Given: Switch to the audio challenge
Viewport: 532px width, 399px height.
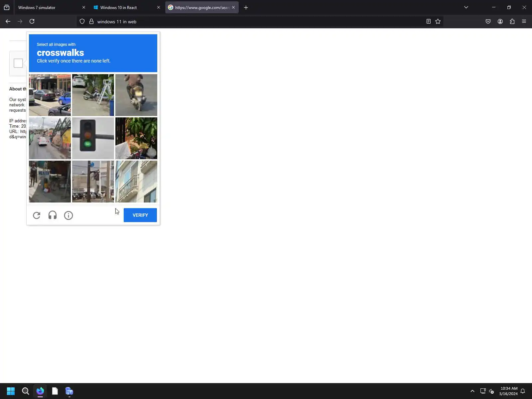Looking at the screenshot, I should (53, 215).
